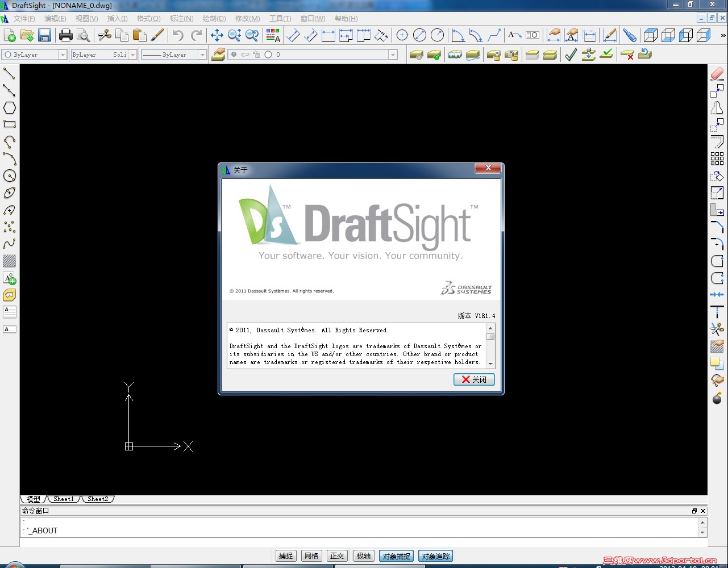Click the New document icon
The image size is (728, 568).
click(x=10, y=35)
